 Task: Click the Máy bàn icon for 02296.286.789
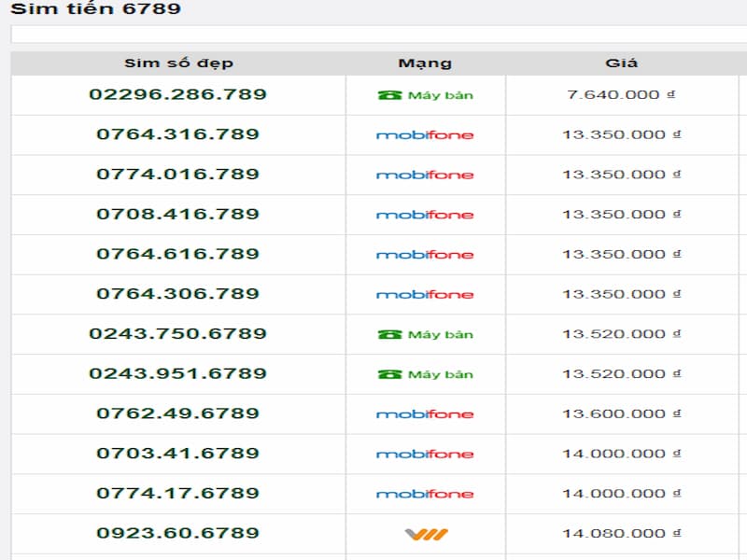click(425, 95)
